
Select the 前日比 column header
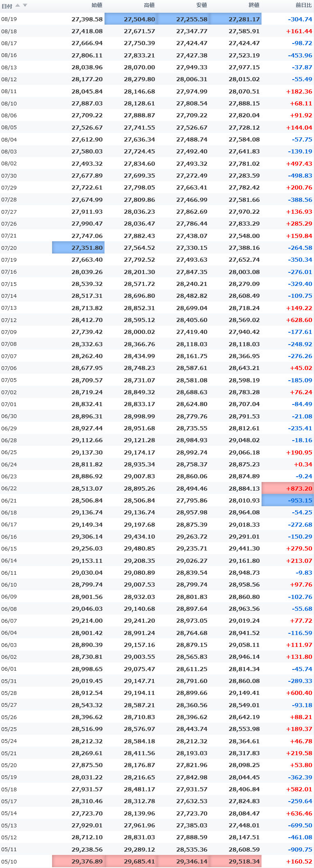click(304, 5)
